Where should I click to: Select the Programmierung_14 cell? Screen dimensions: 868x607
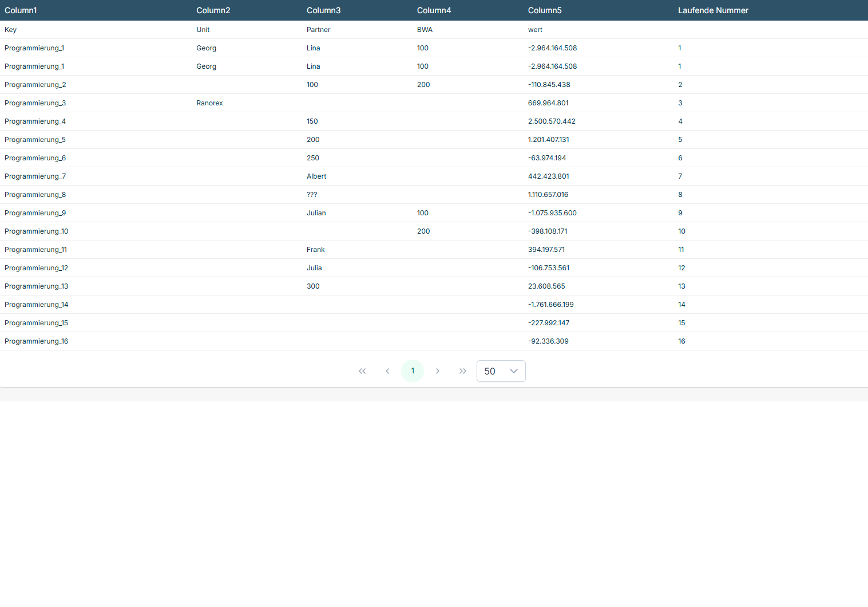point(37,305)
